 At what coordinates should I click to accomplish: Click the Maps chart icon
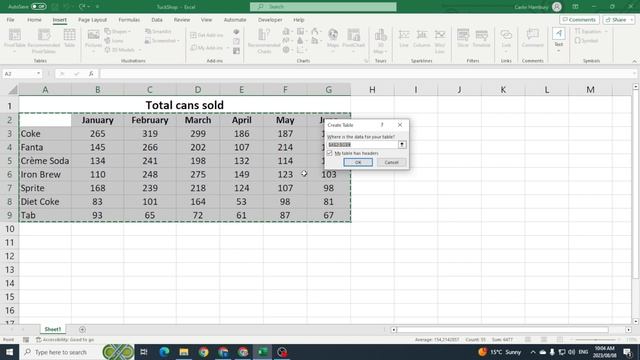tap(333, 39)
